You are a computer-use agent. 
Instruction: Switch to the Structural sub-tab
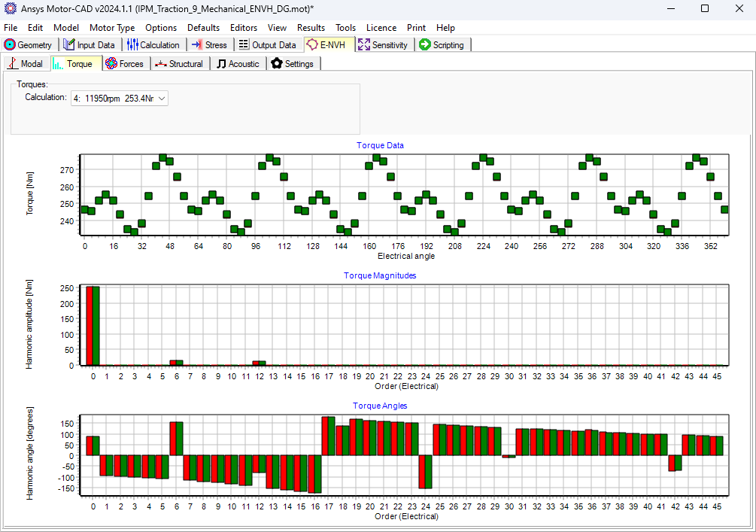coord(179,64)
